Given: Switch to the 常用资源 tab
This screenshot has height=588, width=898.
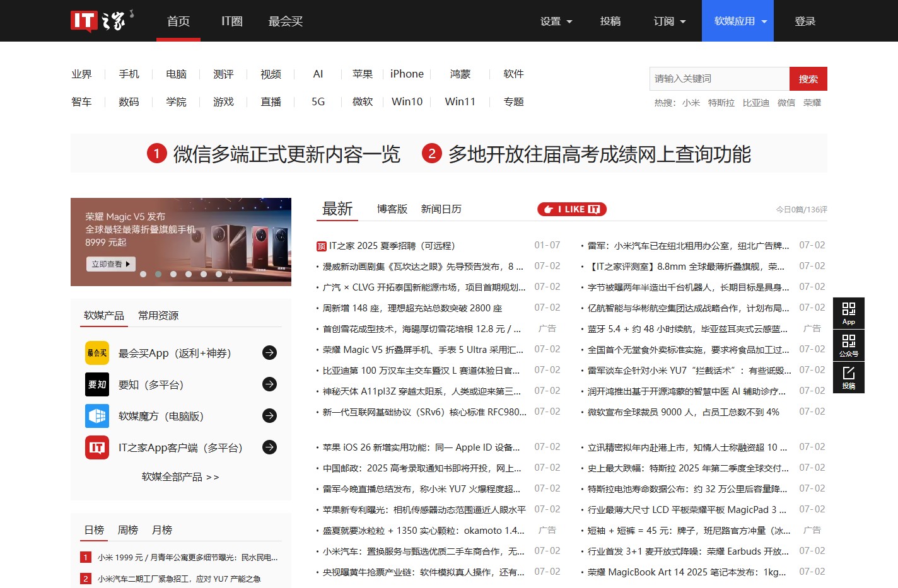Looking at the screenshot, I should (x=158, y=315).
